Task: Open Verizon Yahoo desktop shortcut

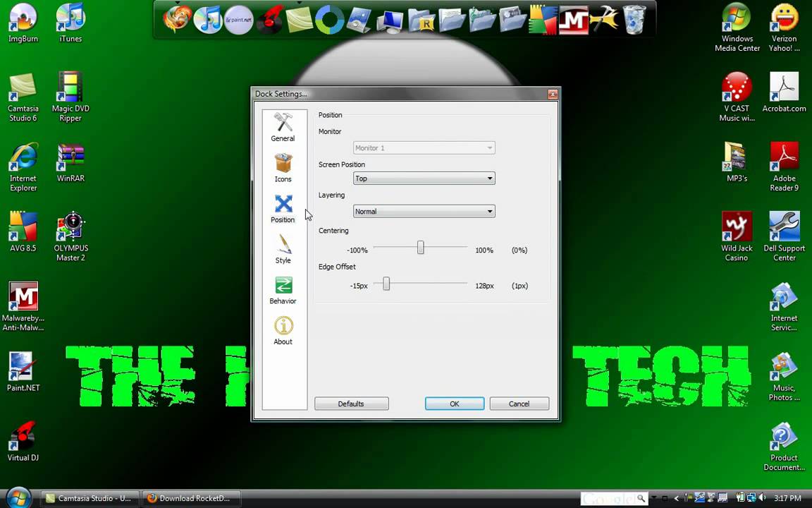Action: coord(784,28)
